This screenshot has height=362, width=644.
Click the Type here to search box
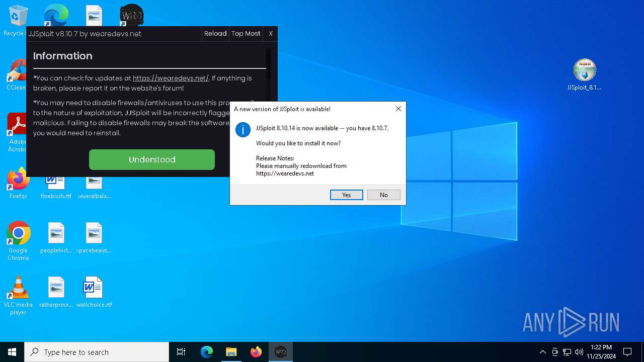point(97,352)
